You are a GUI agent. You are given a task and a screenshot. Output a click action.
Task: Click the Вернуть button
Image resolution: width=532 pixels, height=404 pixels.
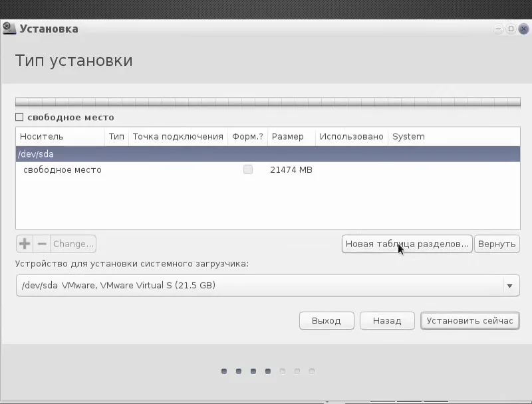(497, 244)
